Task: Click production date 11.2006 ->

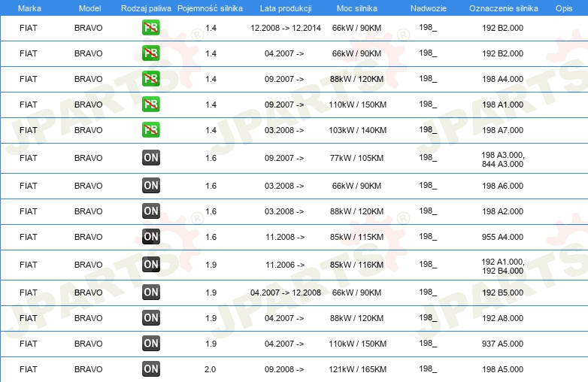Action: [285, 265]
